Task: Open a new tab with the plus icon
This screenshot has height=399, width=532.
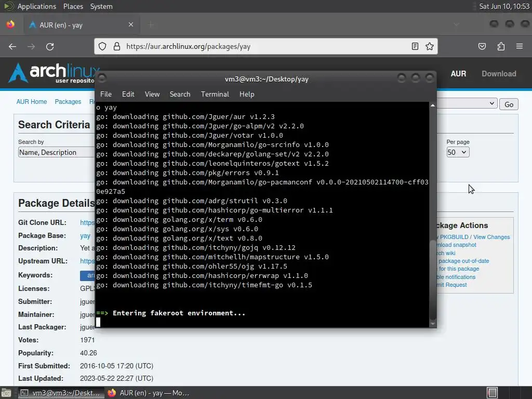Action: coord(151,24)
